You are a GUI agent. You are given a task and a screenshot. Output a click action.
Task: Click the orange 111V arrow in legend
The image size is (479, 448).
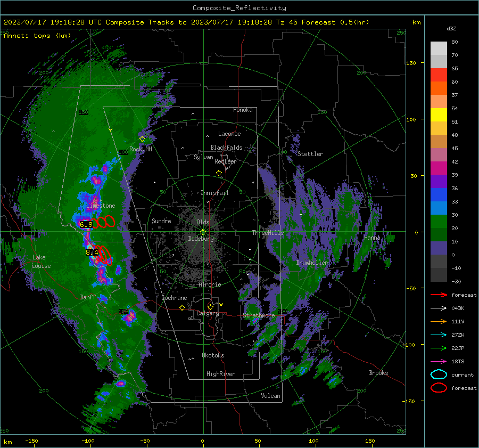point(439,321)
